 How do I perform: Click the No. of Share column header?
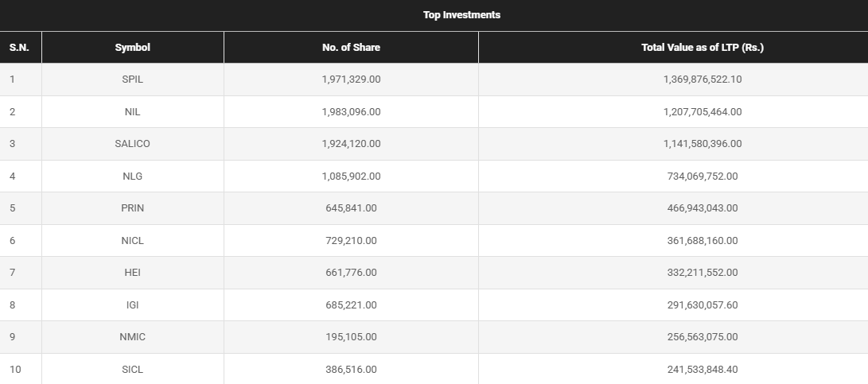pos(351,48)
